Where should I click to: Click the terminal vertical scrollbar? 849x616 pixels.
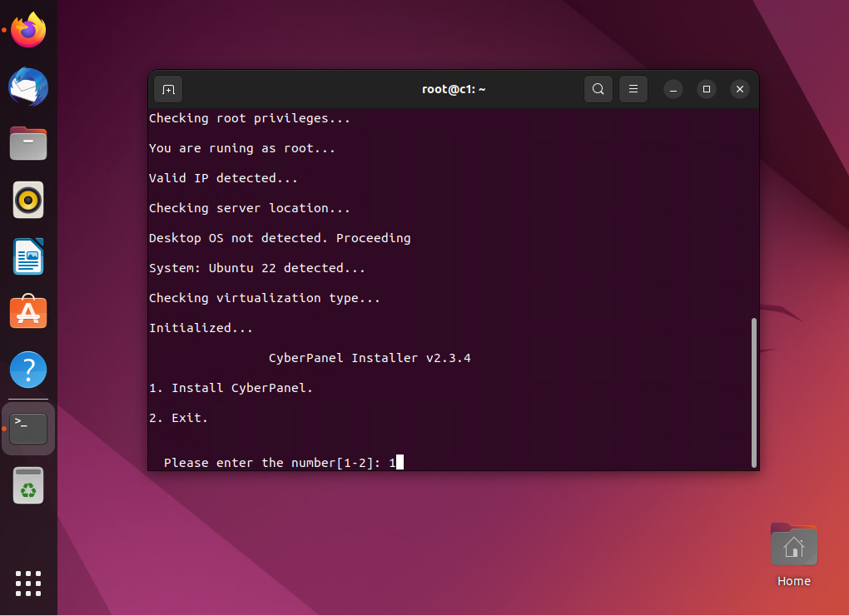754,393
